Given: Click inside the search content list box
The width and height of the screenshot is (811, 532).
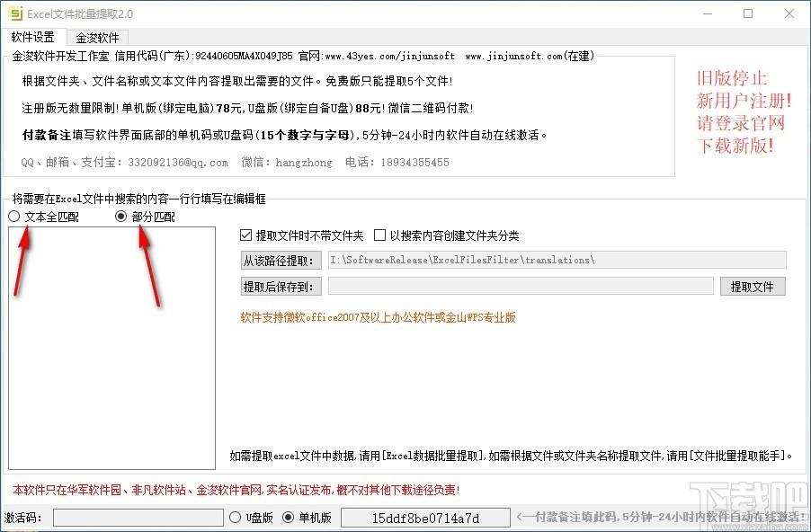Looking at the screenshot, I should pyautogui.click(x=111, y=348).
